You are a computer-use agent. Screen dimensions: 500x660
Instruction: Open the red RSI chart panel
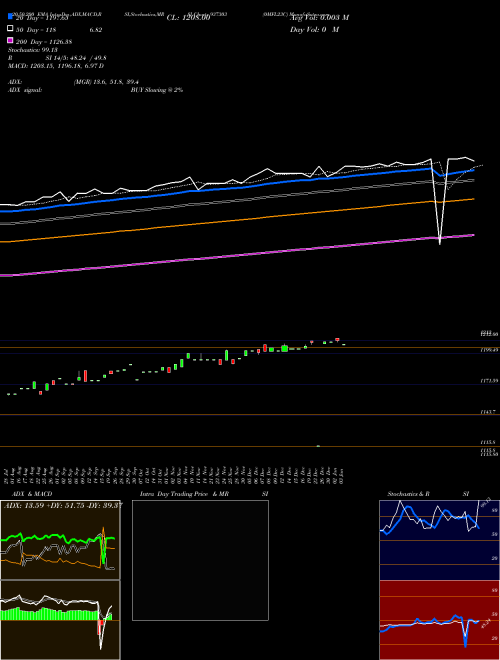(x=439, y=620)
